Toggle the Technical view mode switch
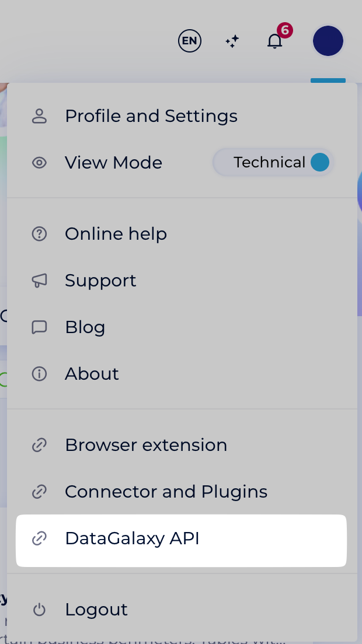Viewport: 362px width, 644px height. (273, 162)
